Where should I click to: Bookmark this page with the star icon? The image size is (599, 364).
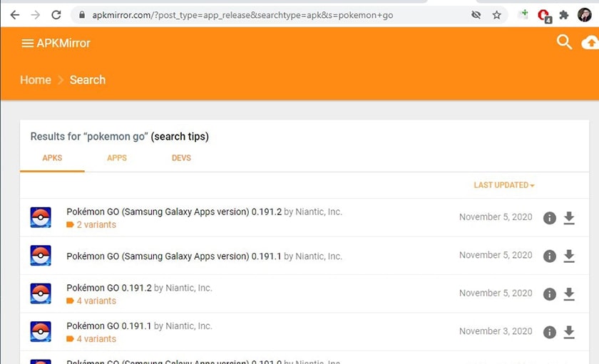click(497, 15)
